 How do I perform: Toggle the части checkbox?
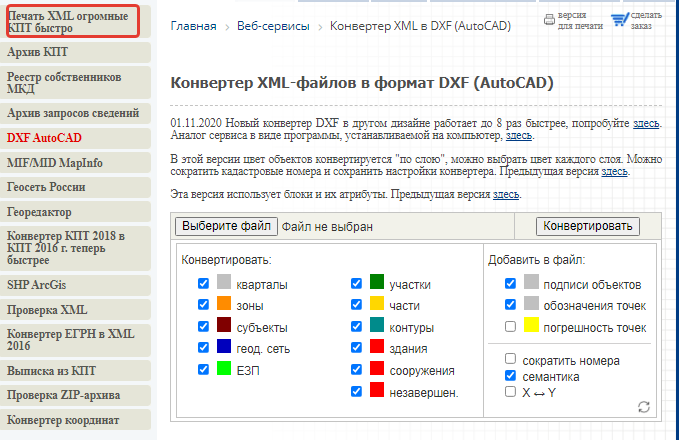[x=356, y=304]
